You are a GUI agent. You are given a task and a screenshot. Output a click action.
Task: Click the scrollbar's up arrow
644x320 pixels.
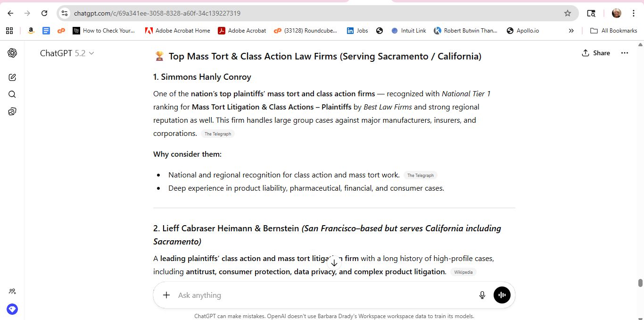click(x=640, y=44)
